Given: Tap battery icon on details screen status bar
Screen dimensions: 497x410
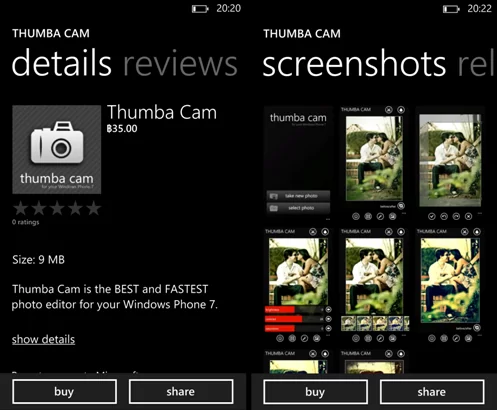Looking at the screenshot, I should click(x=200, y=9).
